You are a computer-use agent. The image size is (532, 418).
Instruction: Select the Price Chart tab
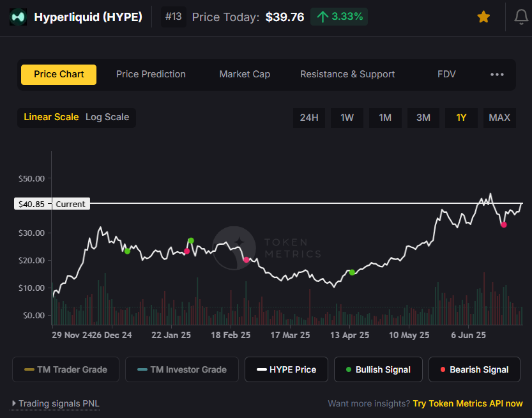(x=59, y=74)
